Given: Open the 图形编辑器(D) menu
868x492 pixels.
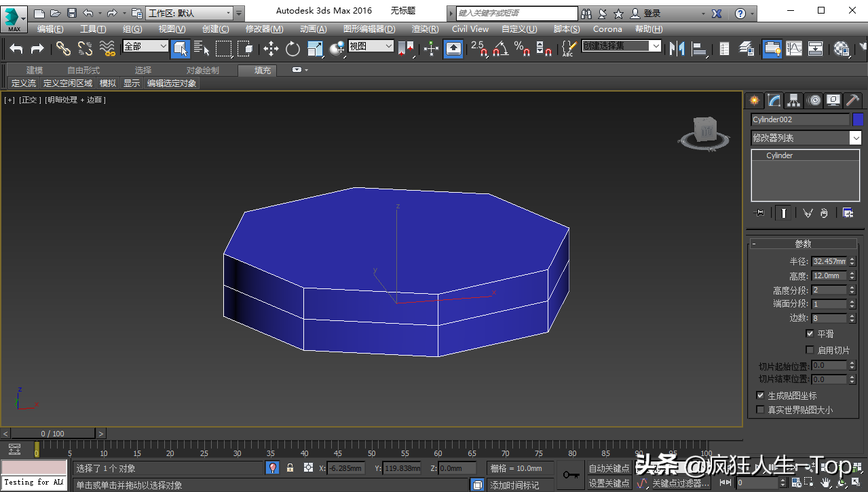Looking at the screenshot, I should tap(369, 29).
